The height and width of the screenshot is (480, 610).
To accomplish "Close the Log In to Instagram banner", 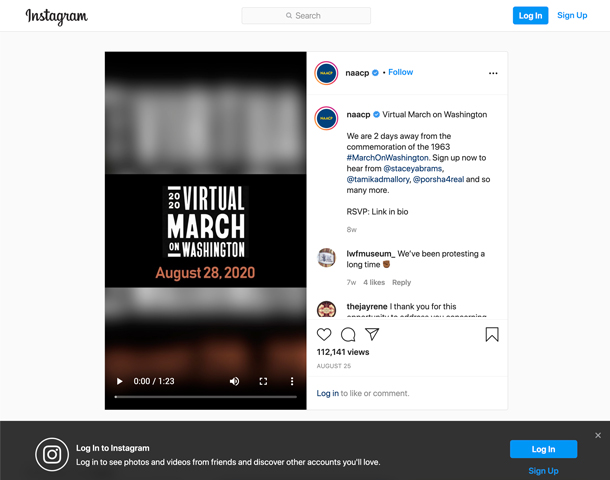I will click(x=598, y=435).
